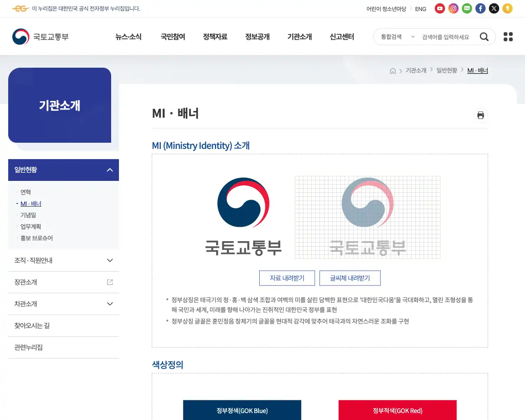Open the 정보공개 main menu
525x420 pixels.
coord(257,37)
